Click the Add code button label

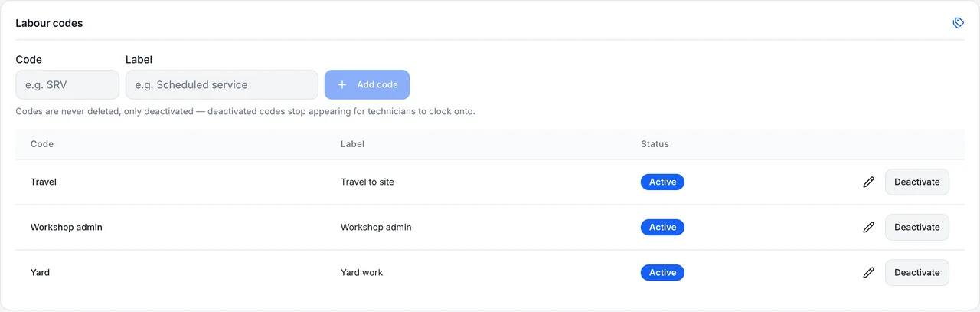click(377, 85)
